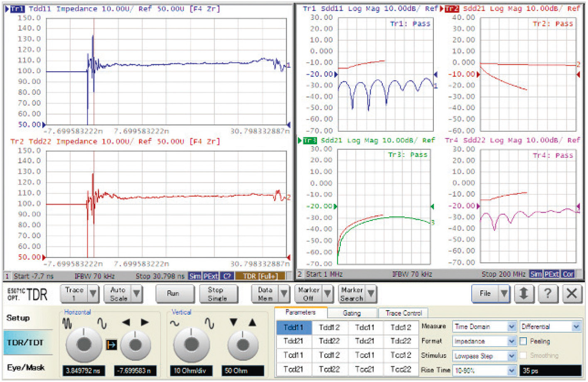The height and width of the screenshot is (382, 588).
Task: Click the vertical scale small-amplitude wave icon
Action: click(175, 323)
